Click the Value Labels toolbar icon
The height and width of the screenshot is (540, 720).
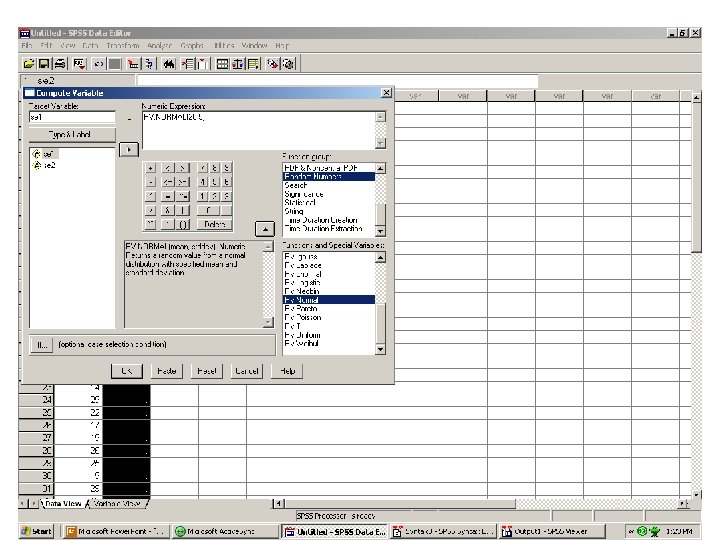(273, 64)
